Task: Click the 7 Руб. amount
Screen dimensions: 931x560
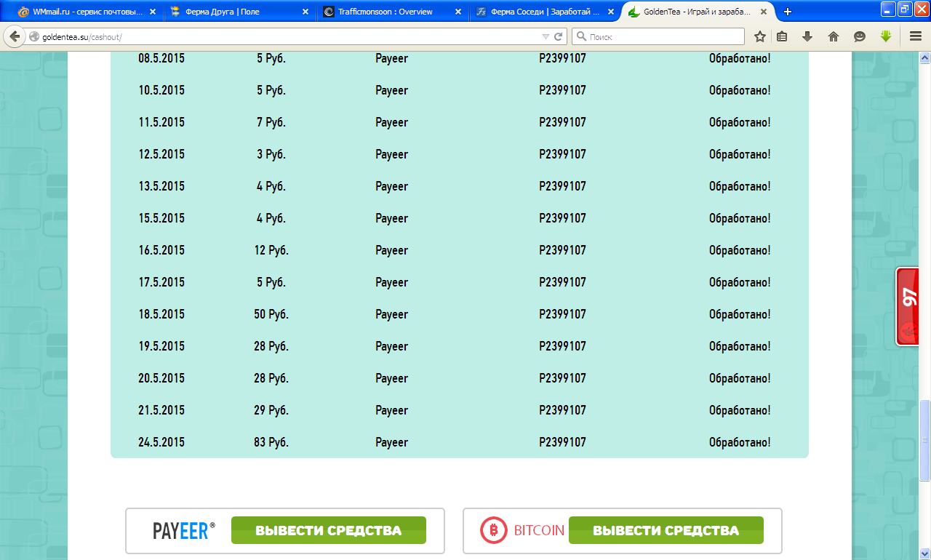Action: point(271,122)
